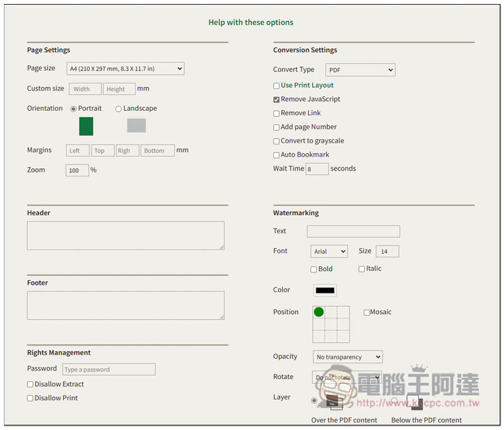The image size is (504, 430).
Task: Select the bottom-right cell of position grid
Action: (x=343, y=336)
